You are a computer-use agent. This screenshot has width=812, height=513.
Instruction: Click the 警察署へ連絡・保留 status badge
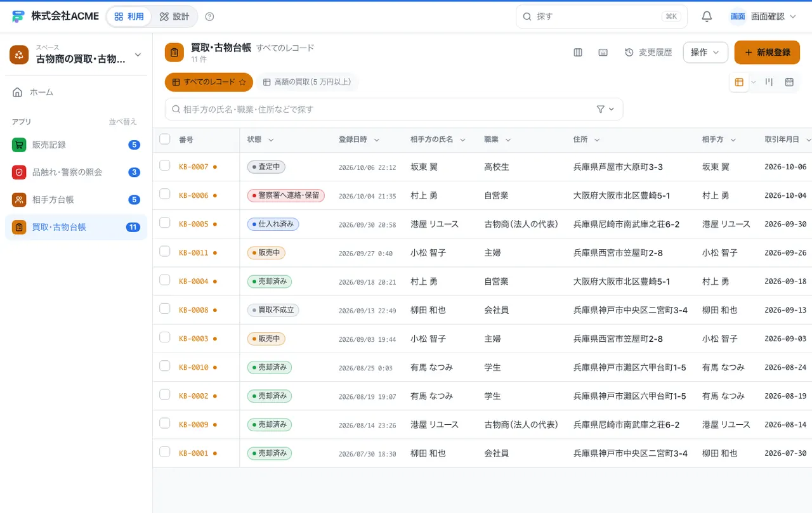pyautogui.click(x=285, y=195)
